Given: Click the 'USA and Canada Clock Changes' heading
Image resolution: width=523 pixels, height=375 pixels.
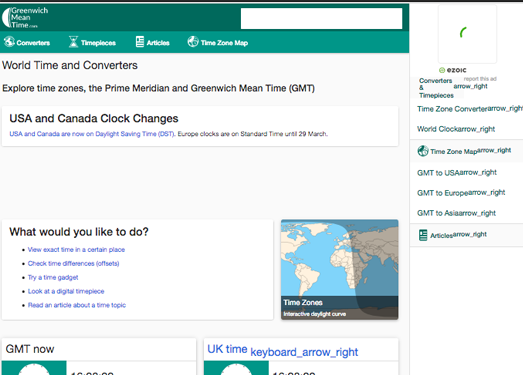Looking at the screenshot, I should (94, 118).
